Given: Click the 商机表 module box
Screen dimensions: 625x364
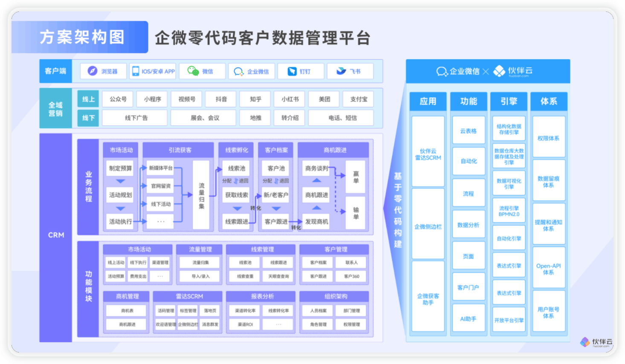Looking at the screenshot, I should click(127, 310).
